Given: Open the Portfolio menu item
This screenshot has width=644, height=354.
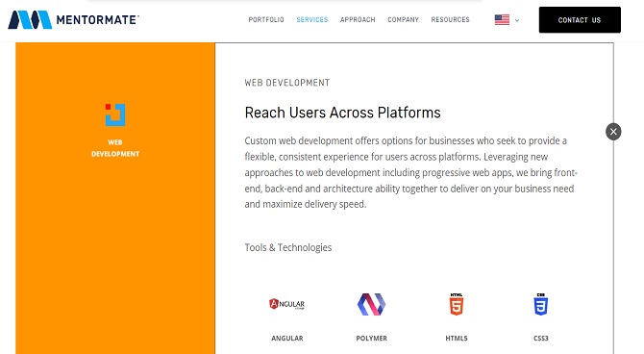Looking at the screenshot, I should click(x=266, y=20).
